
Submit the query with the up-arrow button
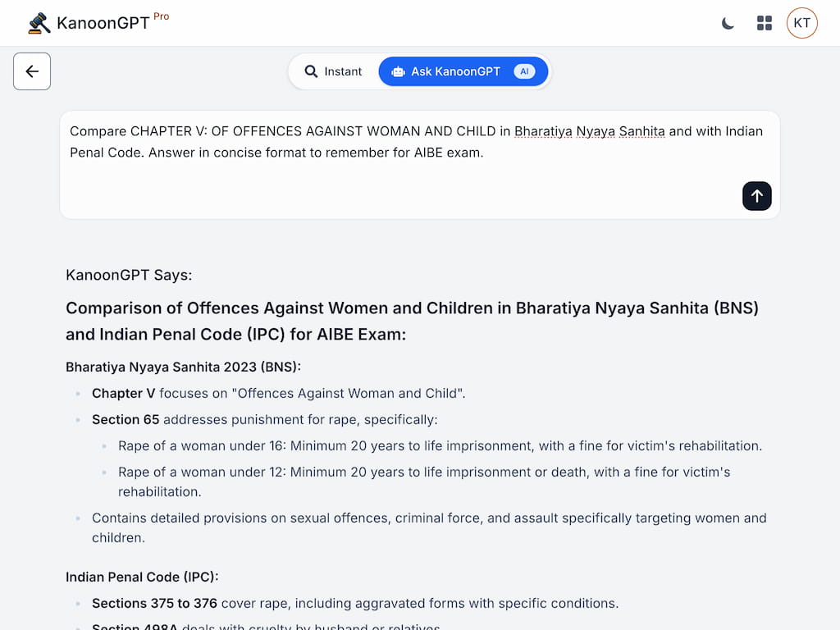756,196
